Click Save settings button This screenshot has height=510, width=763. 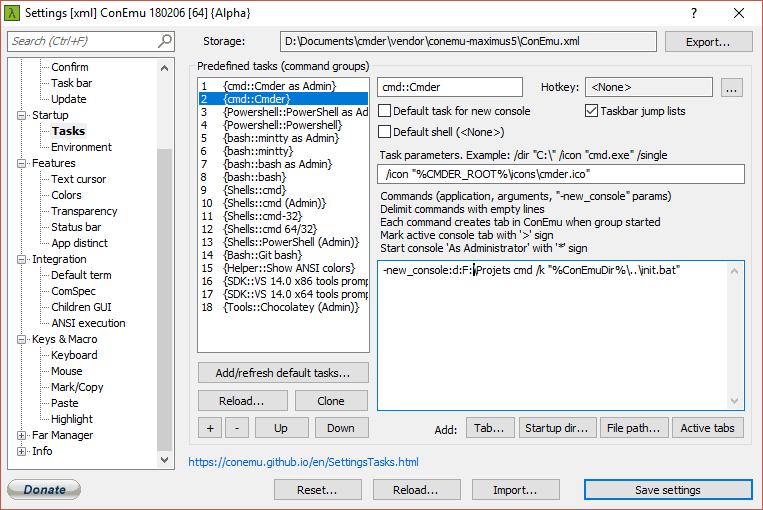click(x=668, y=490)
